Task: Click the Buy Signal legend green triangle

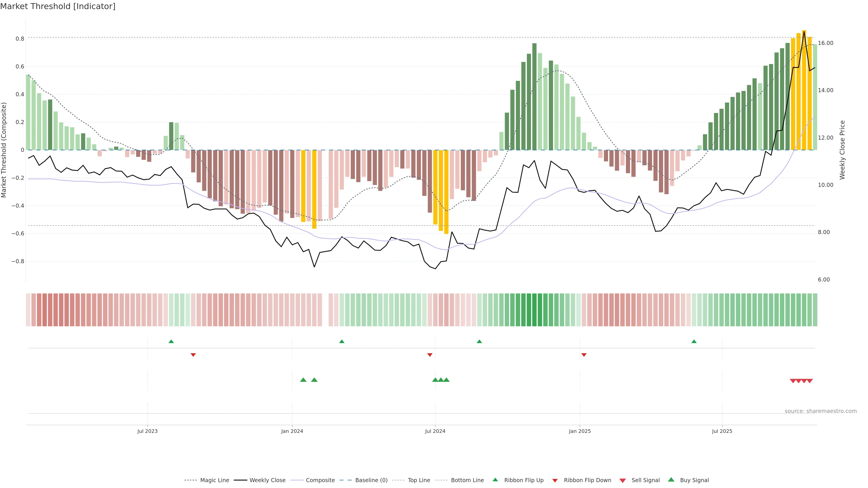Action: (671, 480)
